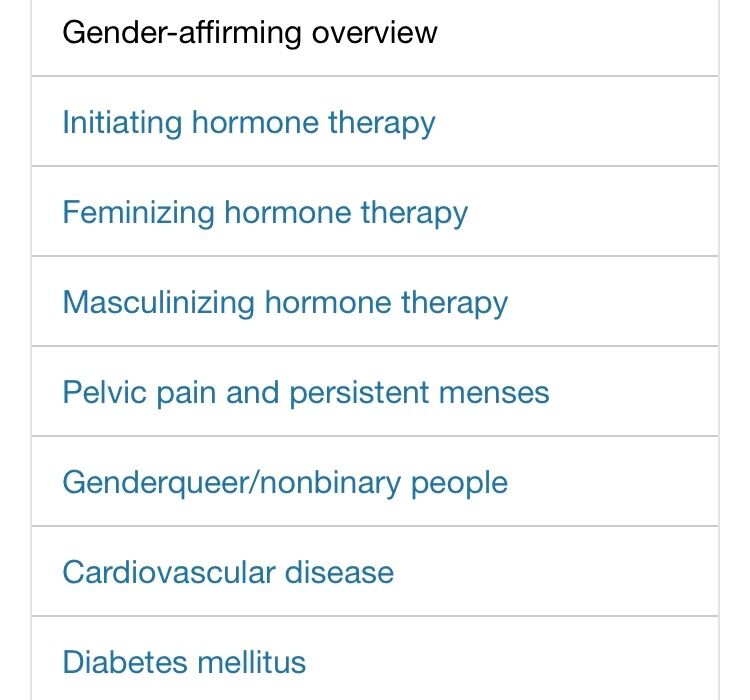750x700 pixels.
Task: Select Pelvic pain and persistent menses
Action: pyautogui.click(x=306, y=393)
